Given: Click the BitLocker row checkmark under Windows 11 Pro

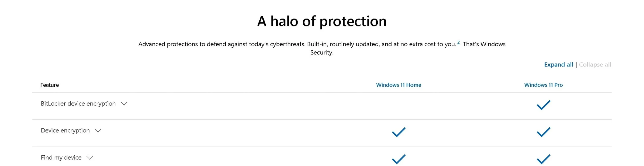Looking at the screenshot, I should (543, 105).
